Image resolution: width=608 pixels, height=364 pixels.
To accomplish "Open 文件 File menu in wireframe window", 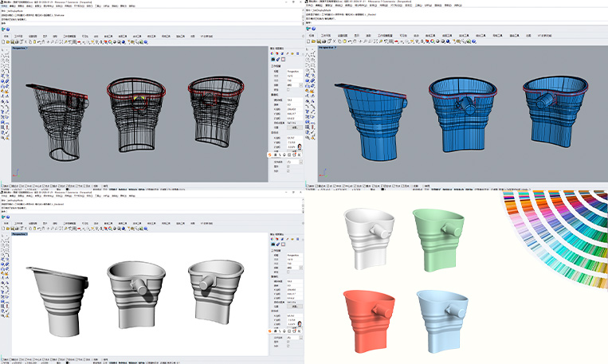I will click(x=4, y=6).
